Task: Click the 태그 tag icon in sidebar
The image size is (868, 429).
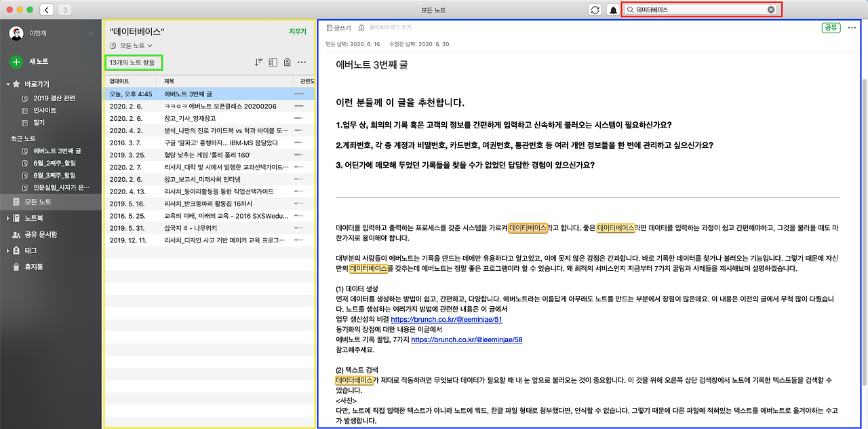Action: click(x=17, y=250)
